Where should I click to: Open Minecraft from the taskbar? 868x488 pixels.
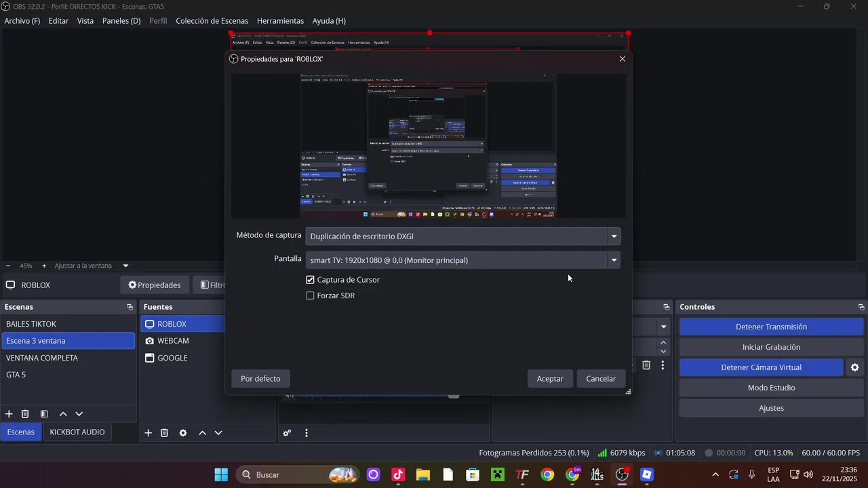click(498, 474)
